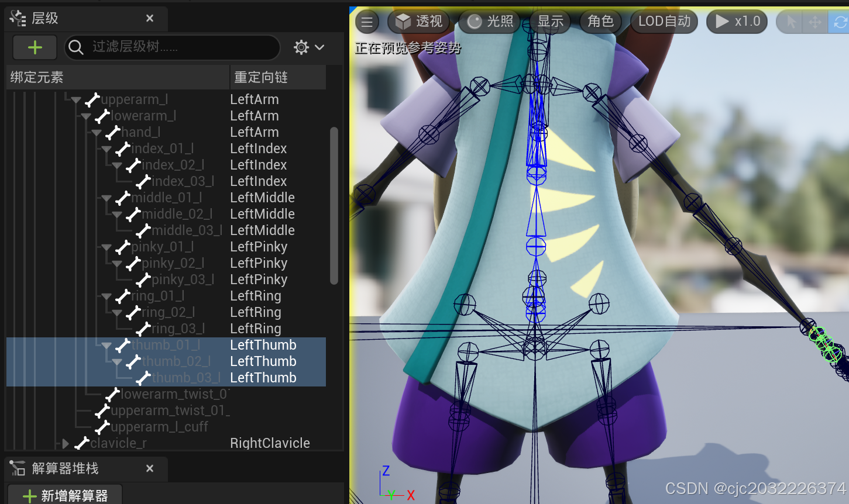
Task: Select the ring_01_l tree row label
Action: [x=157, y=296]
